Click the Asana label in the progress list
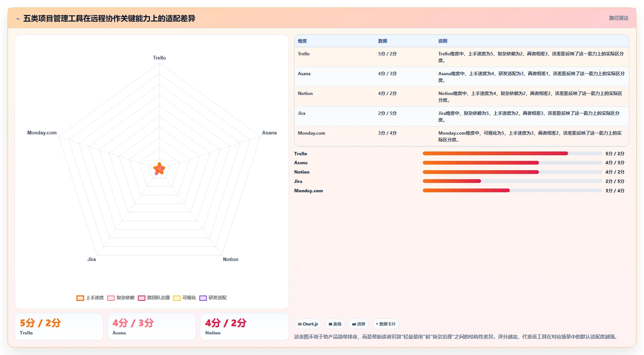This screenshot has height=355, width=644. point(301,163)
